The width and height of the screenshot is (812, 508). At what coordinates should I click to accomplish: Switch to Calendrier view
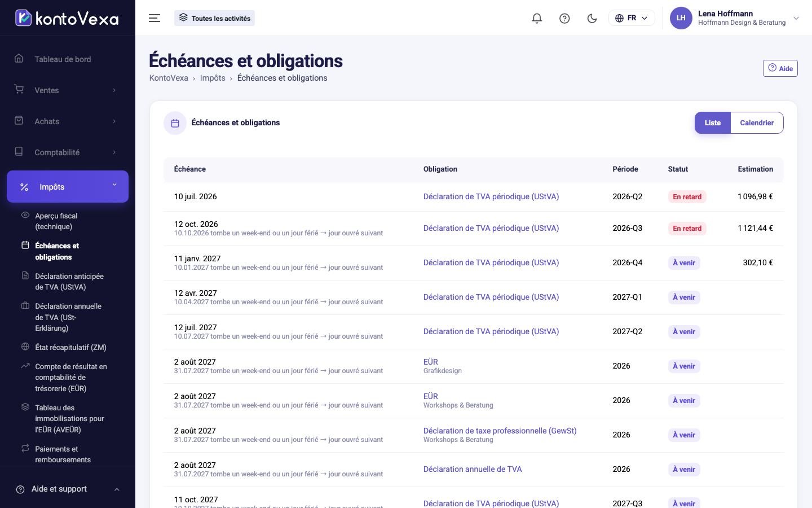[757, 123]
